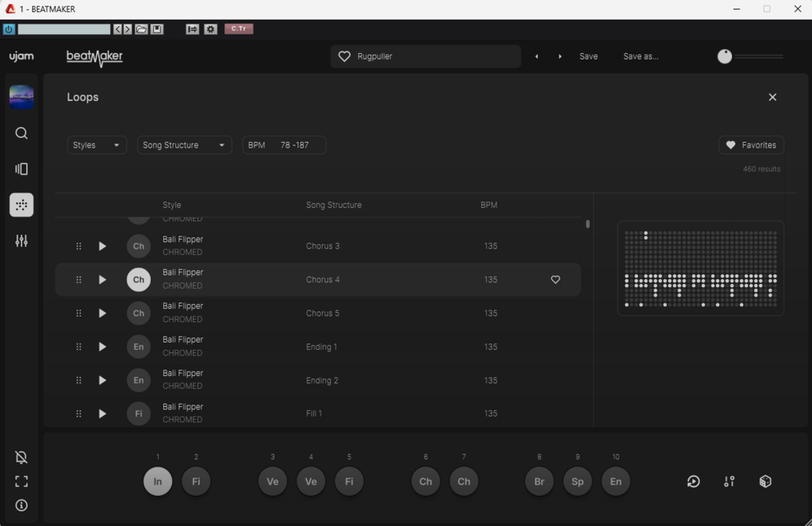Sort by Song Structure column header
812x526 pixels.
334,205
